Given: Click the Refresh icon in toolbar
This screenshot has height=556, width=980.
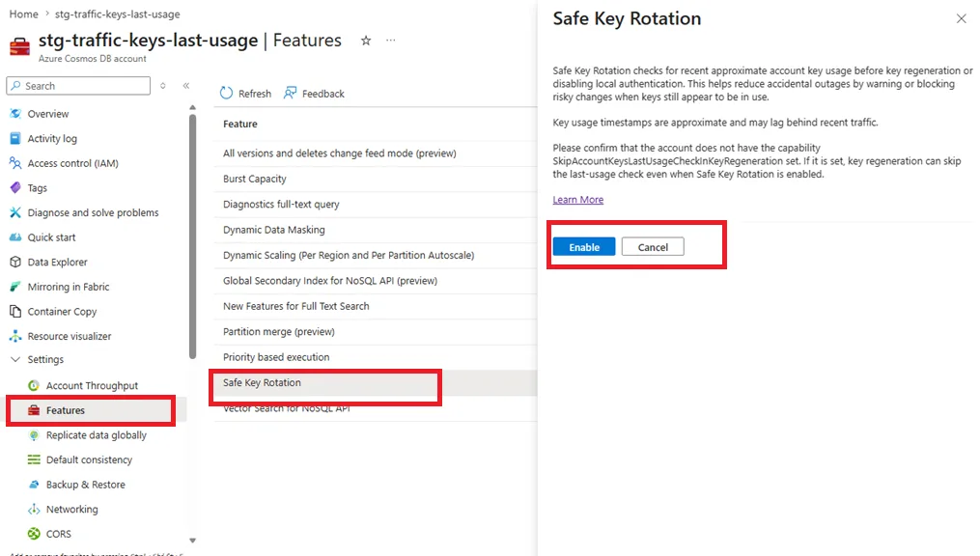Looking at the screenshot, I should click(226, 93).
